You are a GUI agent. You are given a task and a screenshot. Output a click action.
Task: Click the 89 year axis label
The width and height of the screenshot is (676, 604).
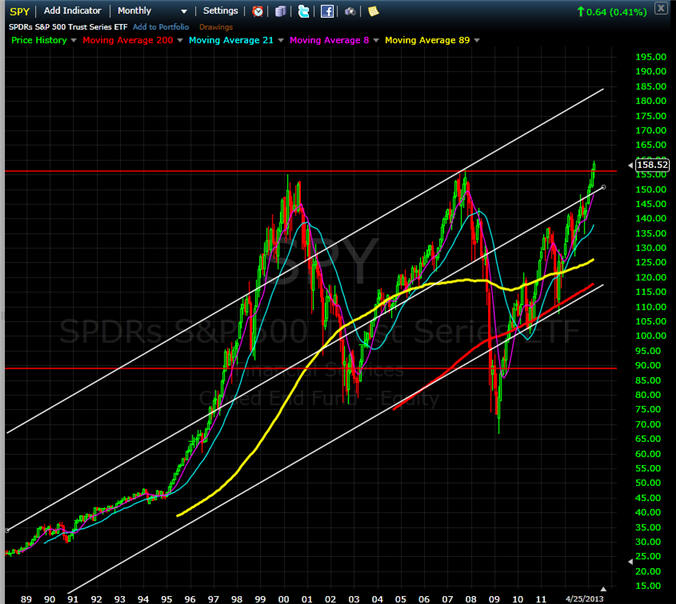(x=26, y=599)
